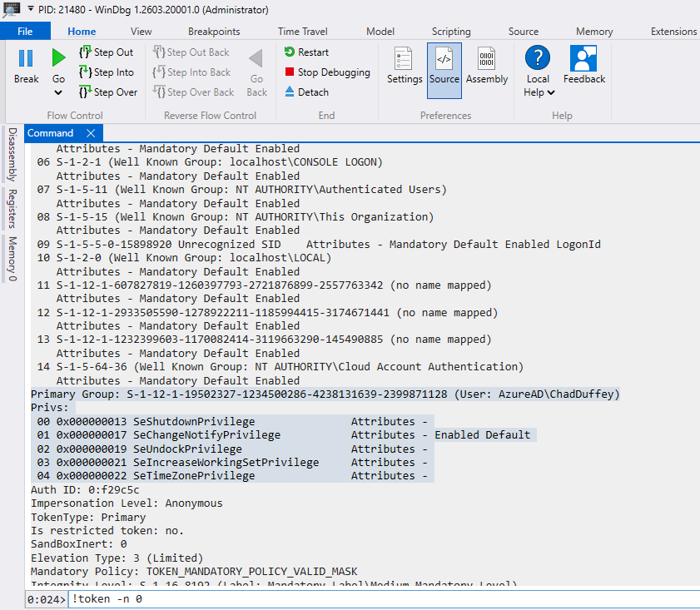Viewport: 700px width, 610px height.
Task: Switch to the Memory ribbon tab
Action: pyautogui.click(x=594, y=32)
